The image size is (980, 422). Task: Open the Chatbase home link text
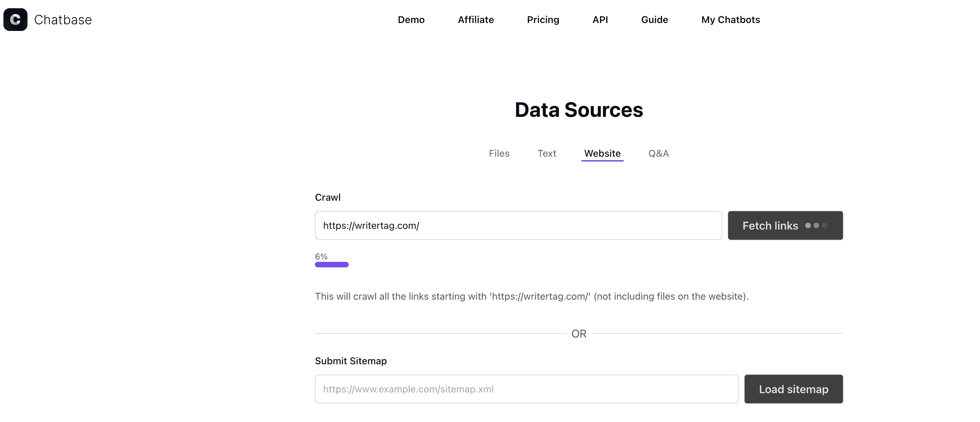pyautogui.click(x=63, y=20)
